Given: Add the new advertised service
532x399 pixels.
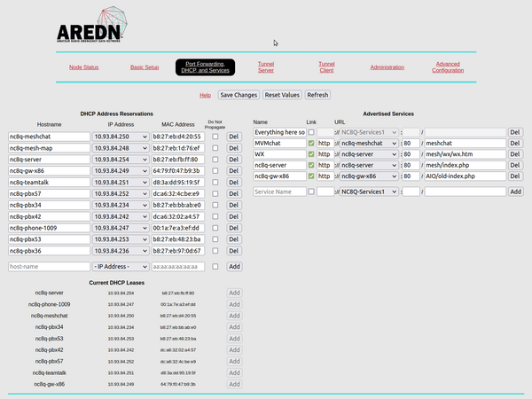Looking at the screenshot, I should click(x=515, y=192).
